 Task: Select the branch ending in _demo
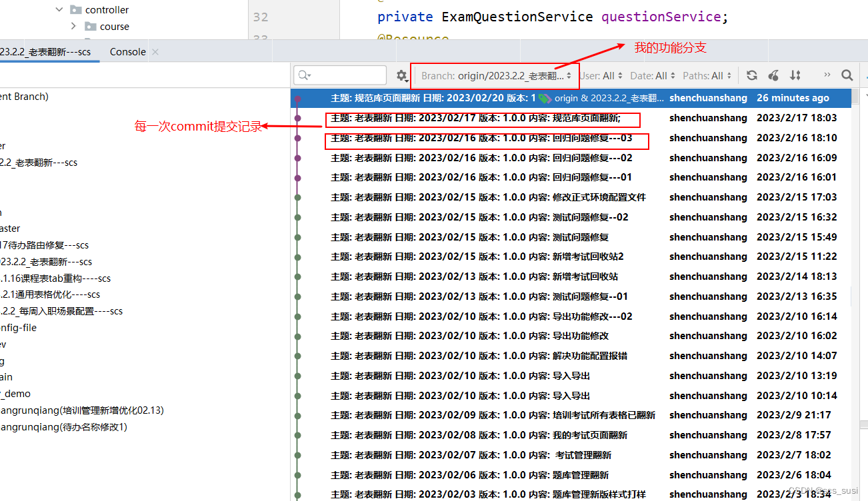pyautogui.click(x=15, y=394)
